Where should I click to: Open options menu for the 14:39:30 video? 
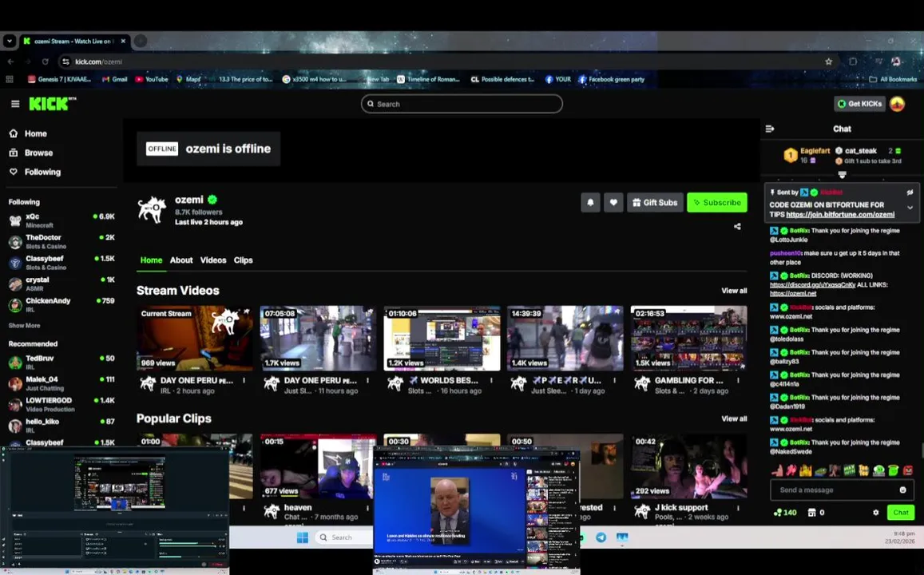(x=615, y=381)
